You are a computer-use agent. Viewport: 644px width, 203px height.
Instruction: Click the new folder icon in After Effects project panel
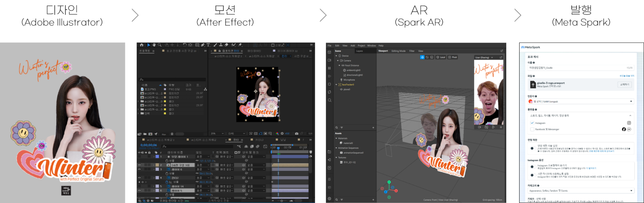145,134
